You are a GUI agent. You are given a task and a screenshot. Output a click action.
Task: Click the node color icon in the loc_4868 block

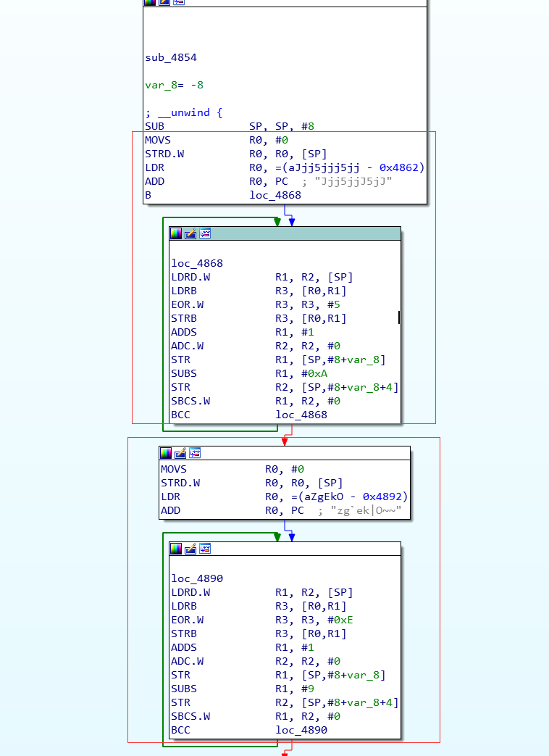(176, 233)
